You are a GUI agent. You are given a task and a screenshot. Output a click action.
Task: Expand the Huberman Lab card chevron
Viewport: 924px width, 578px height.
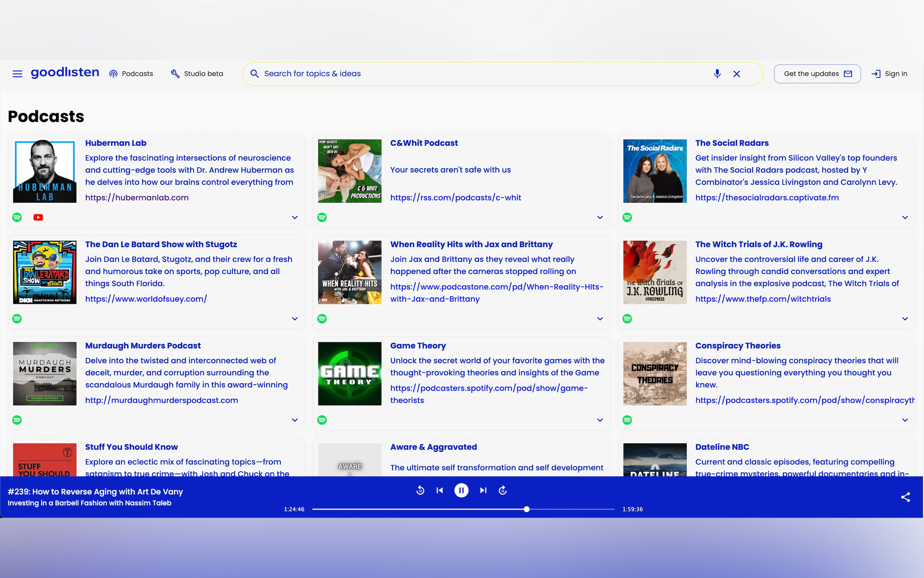[x=295, y=218]
